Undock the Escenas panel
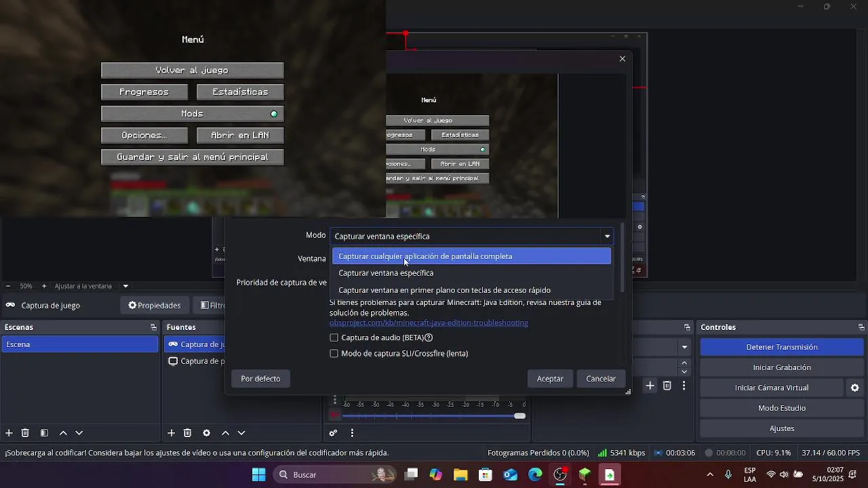The width and height of the screenshot is (868, 488). click(153, 327)
